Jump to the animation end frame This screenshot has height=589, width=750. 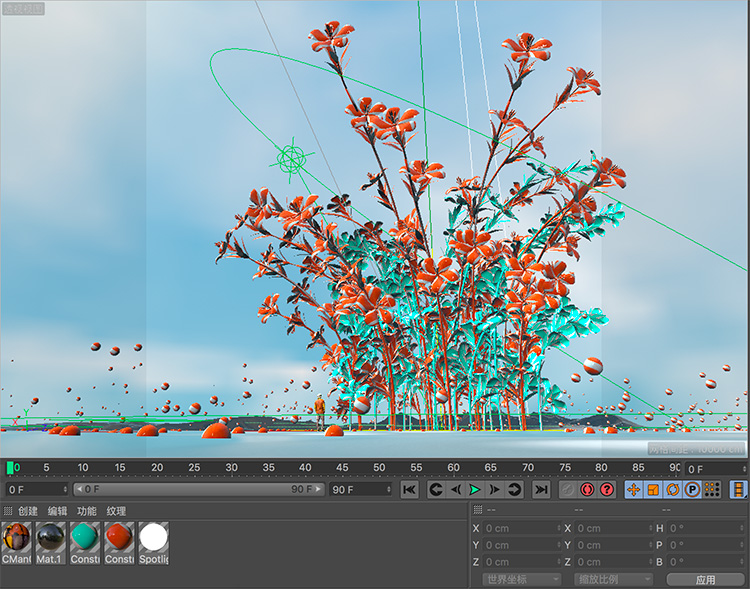(x=541, y=489)
